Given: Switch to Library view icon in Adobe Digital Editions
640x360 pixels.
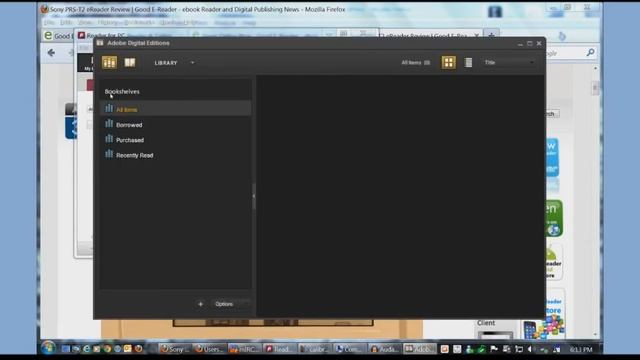Looking at the screenshot, I should pyautogui.click(x=109, y=62).
